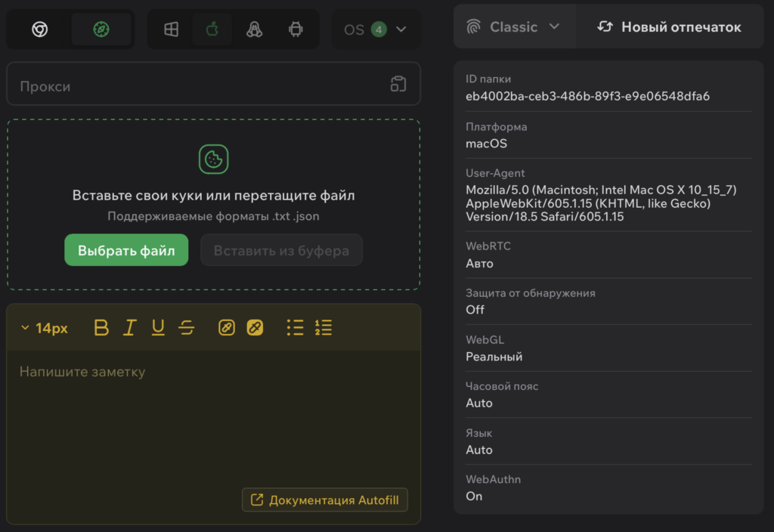Click the Прокси input field
This screenshot has width=774, height=532.
213,84
